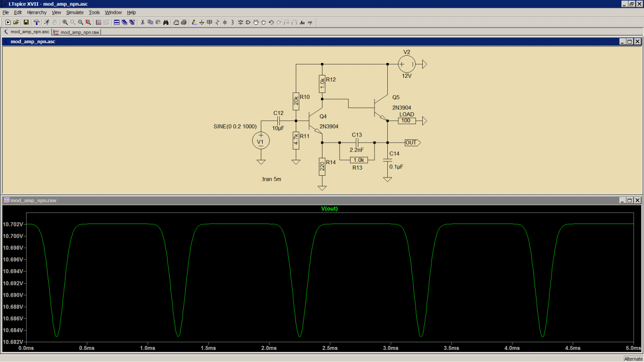The image size is (644, 362).
Task: Switch to the mod_amp_npn.asc tab
Action: click(x=27, y=32)
